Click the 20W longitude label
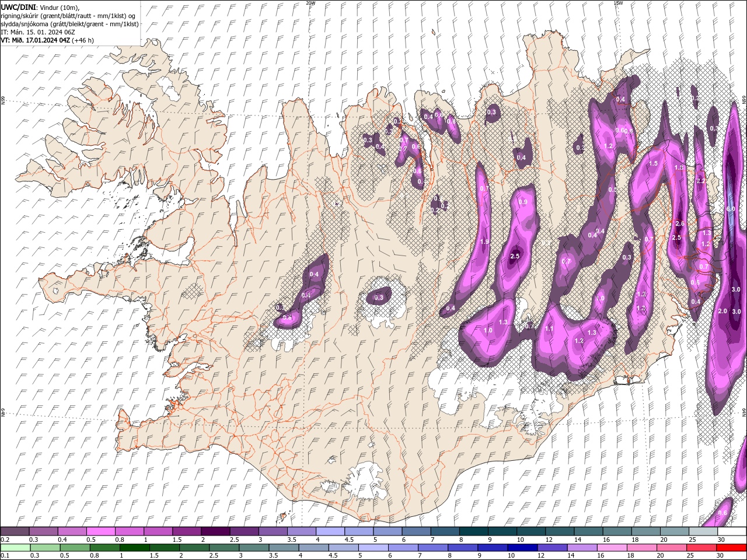Screen dimensions: 747x560 click(310, 3)
